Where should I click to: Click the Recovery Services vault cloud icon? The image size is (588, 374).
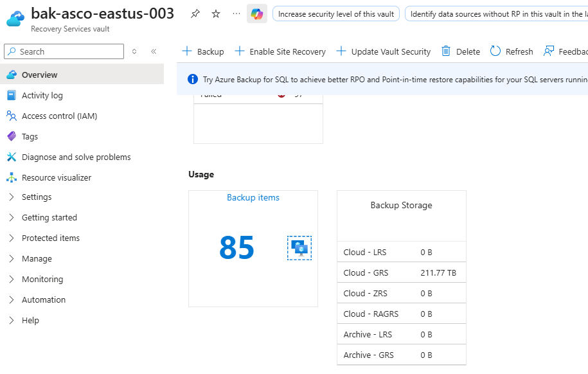[15, 19]
